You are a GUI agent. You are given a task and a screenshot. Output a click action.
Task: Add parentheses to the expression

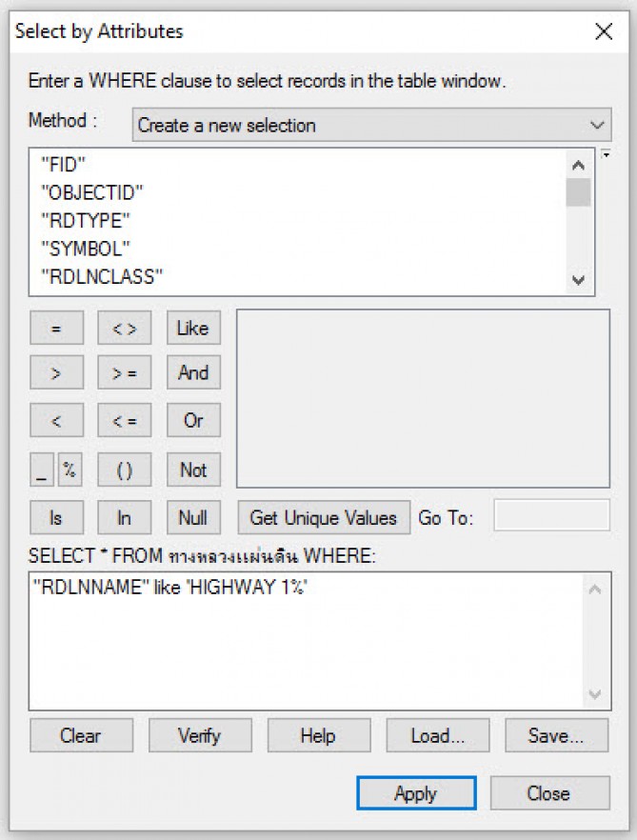(x=125, y=470)
